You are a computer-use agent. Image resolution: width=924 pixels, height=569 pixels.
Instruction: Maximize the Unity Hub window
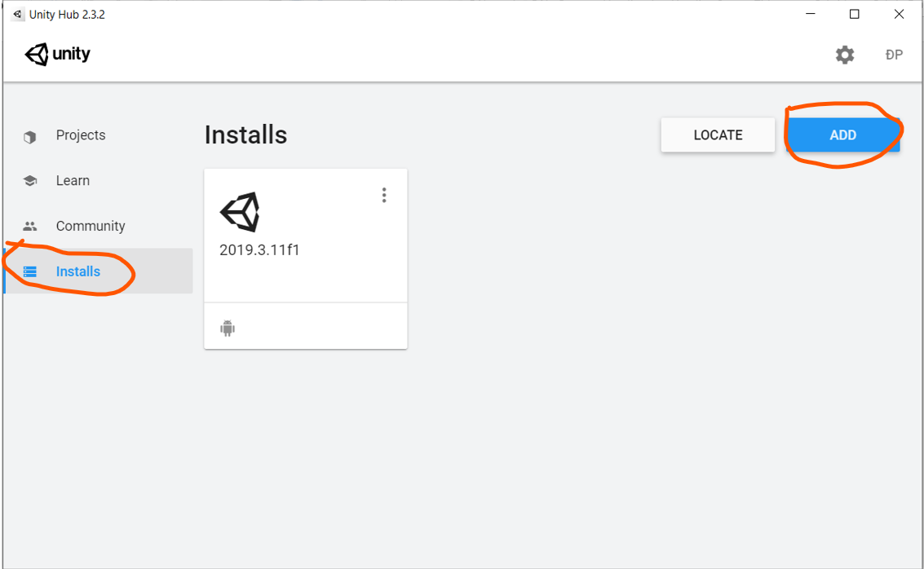pyautogui.click(x=855, y=14)
